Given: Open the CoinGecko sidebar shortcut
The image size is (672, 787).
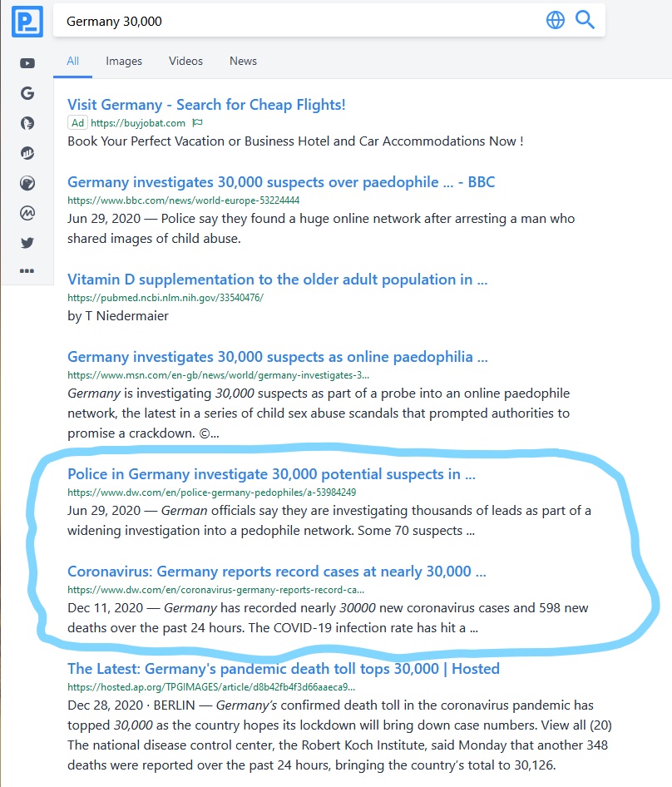Looking at the screenshot, I should (27, 183).
